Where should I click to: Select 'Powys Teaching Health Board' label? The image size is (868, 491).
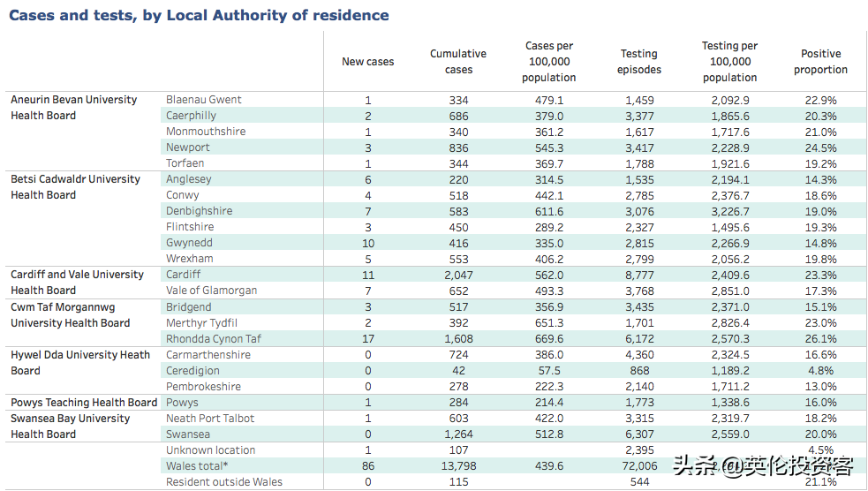[x=84, y=403]
